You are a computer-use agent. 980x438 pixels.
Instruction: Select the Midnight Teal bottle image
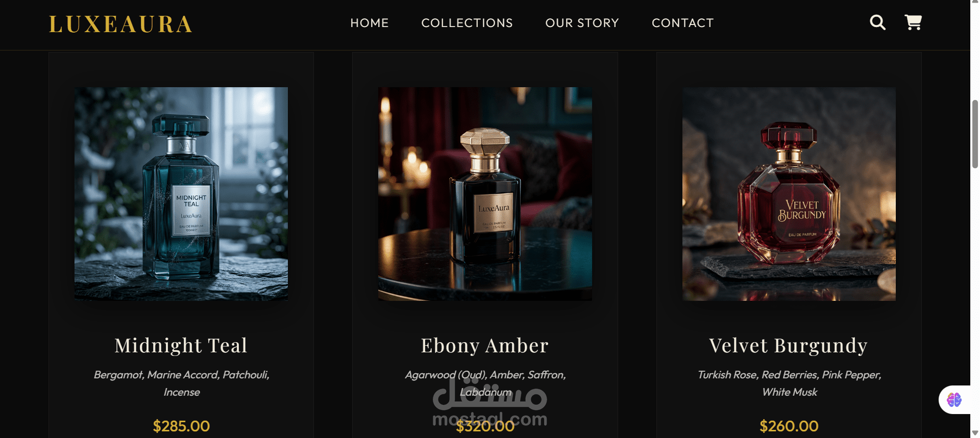pyautogui.click(x=181, y=194)
